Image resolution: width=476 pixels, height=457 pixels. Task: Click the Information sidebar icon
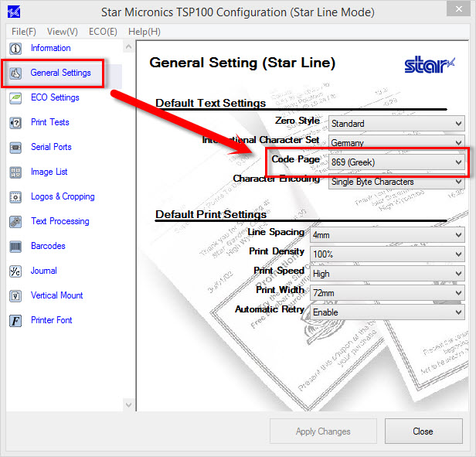[x=15, y=49]
